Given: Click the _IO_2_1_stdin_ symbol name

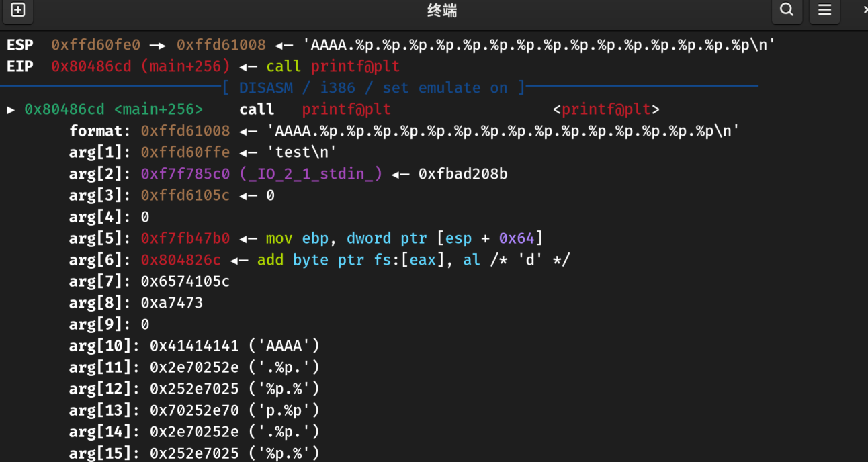Looking at the screenshot, I should click(311, 174).
